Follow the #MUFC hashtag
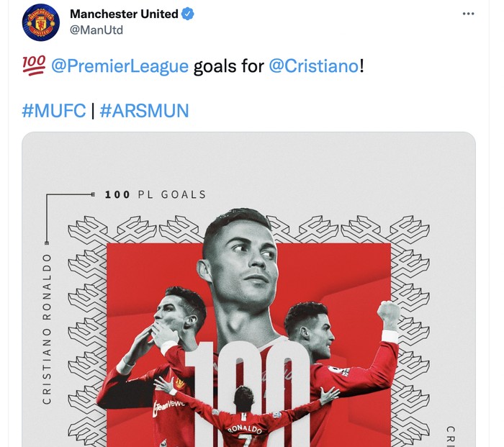The image size is (504, 447). click(54, 111)
